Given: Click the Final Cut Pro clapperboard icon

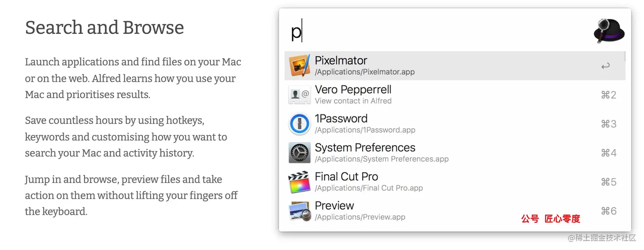Looking at the screenshot, I should [299, 182].
